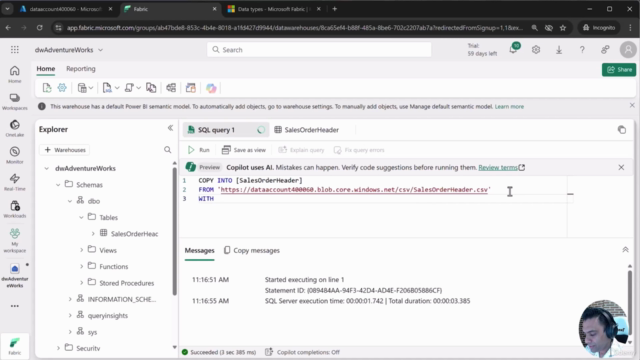Select the Messages tab
640x360 pixels.
click(199, 251)
